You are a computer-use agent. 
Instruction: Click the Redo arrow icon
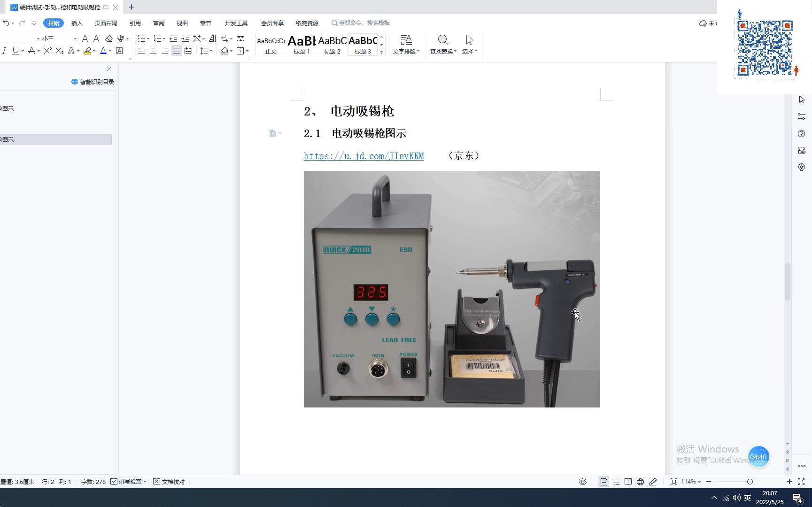(x=22, y=23)
